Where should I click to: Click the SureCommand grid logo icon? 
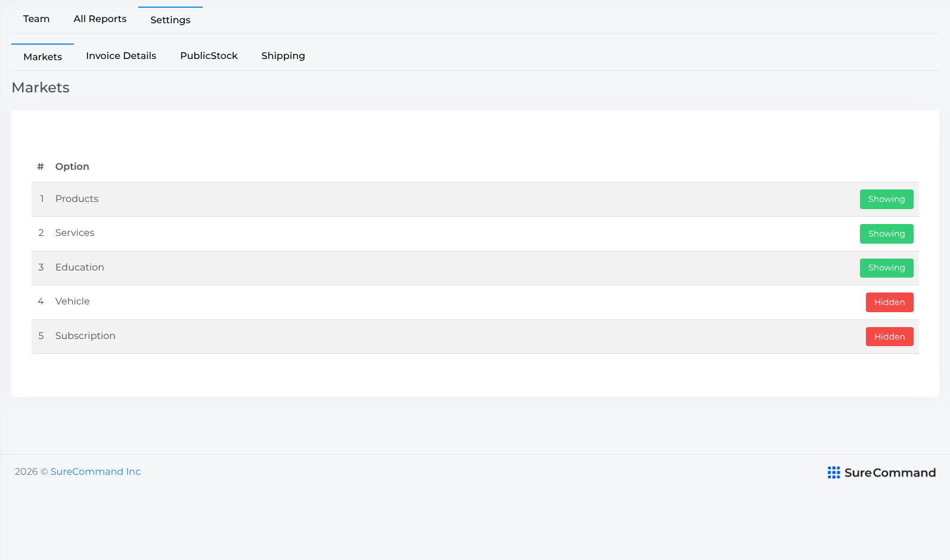pyautogui.click(x=834, y=472)
